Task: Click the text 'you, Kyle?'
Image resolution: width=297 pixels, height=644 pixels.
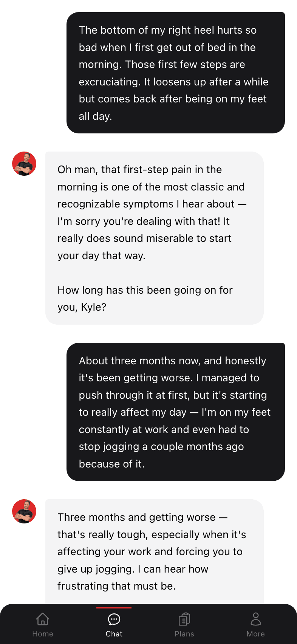Action: click(x=82, y=307)
